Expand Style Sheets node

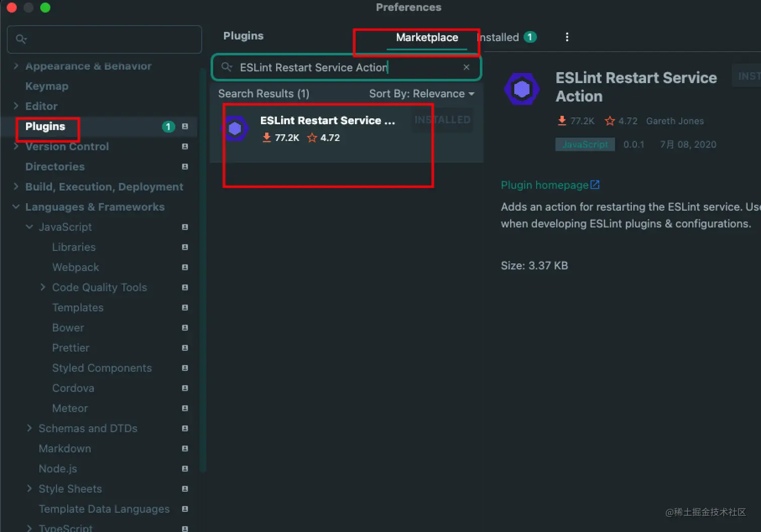pyautogui.click(x=29, y=489)
